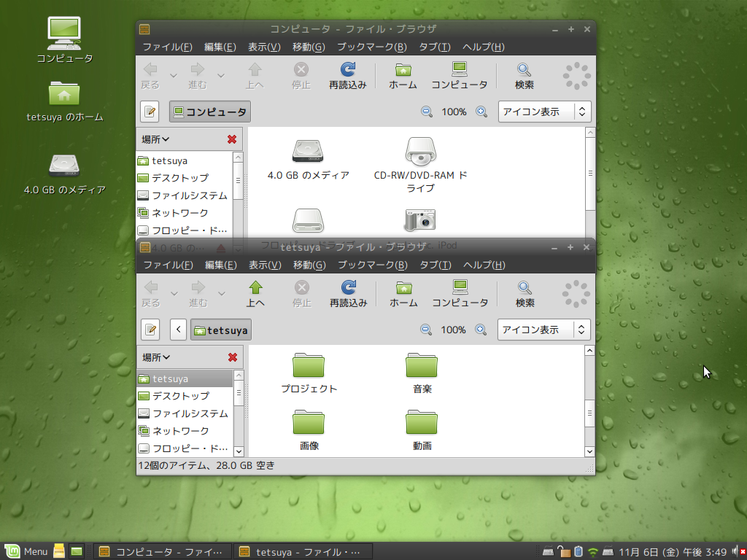This screenshot has width=747, height=560.
Task: Select デスクトップ in the コンピュータ window sidebar
Action: (x=185, y=178)
